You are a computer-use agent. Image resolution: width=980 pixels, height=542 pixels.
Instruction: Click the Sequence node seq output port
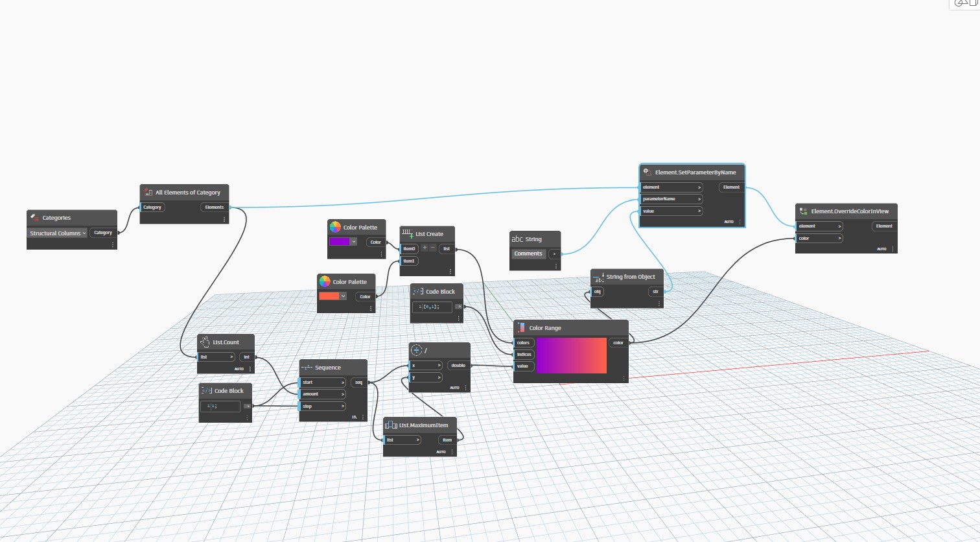(358, 383)
